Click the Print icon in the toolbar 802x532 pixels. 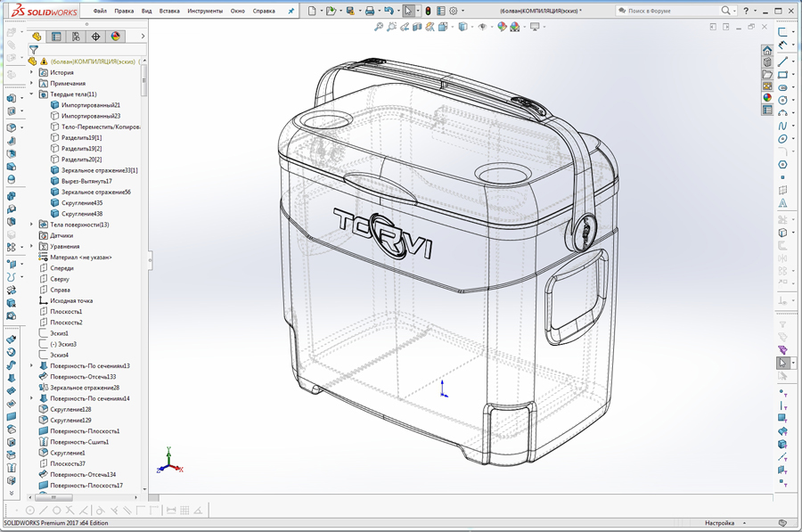(x=370, y=11)
